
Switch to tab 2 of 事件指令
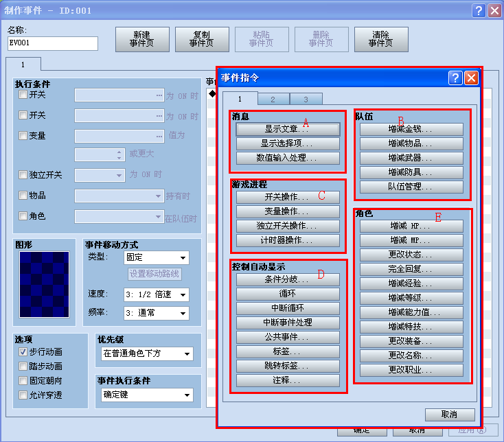click(x=273, y=100)
